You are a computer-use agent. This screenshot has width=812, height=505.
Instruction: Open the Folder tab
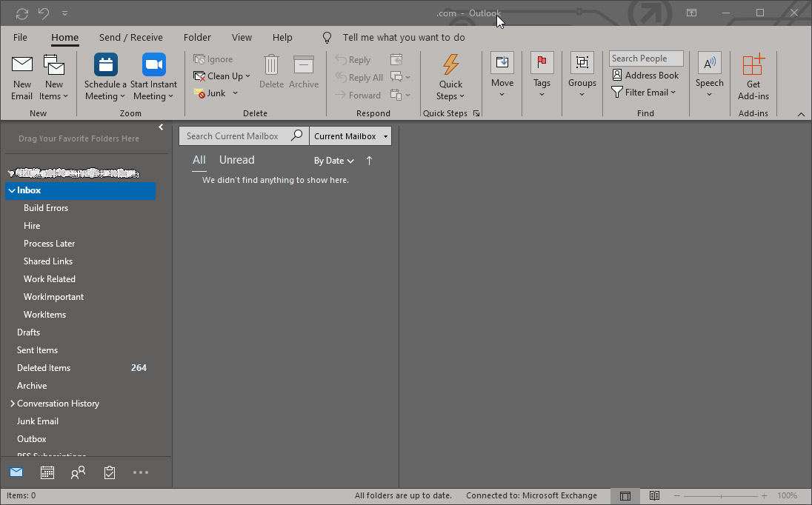197,37
